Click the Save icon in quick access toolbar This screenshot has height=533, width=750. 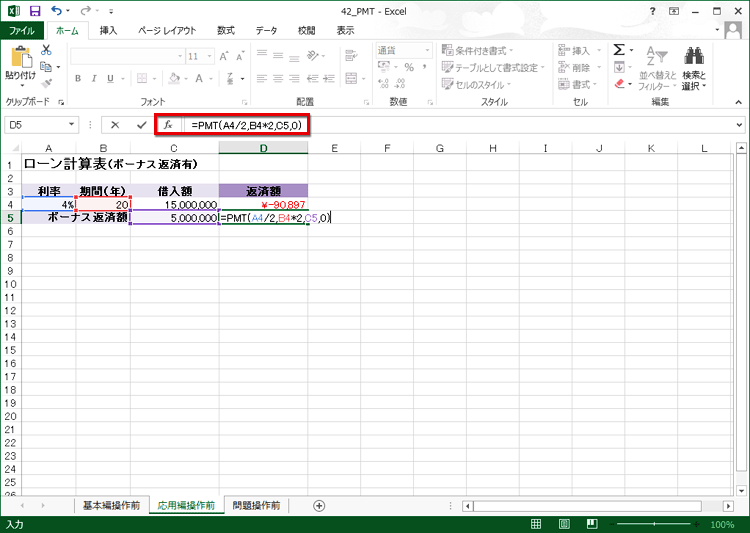35,11
